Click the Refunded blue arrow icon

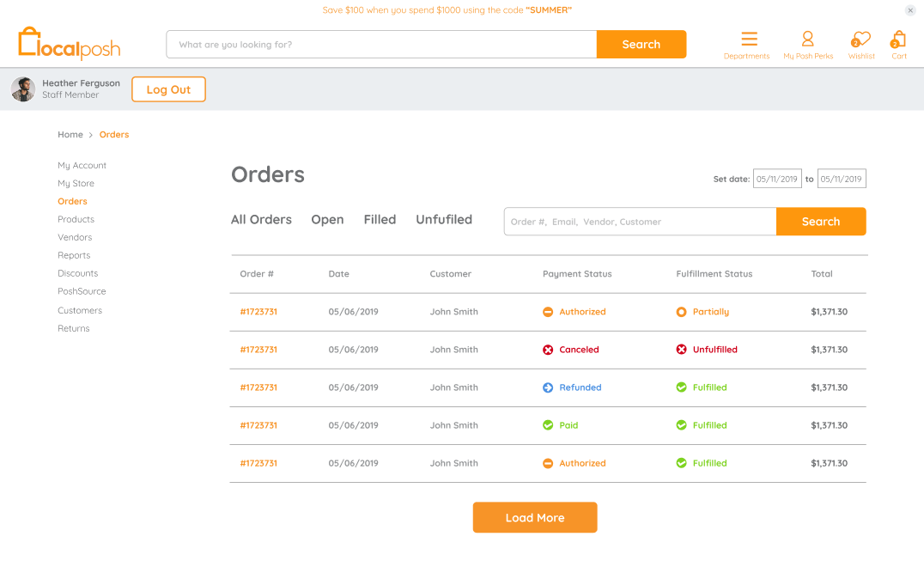[548, 387]
